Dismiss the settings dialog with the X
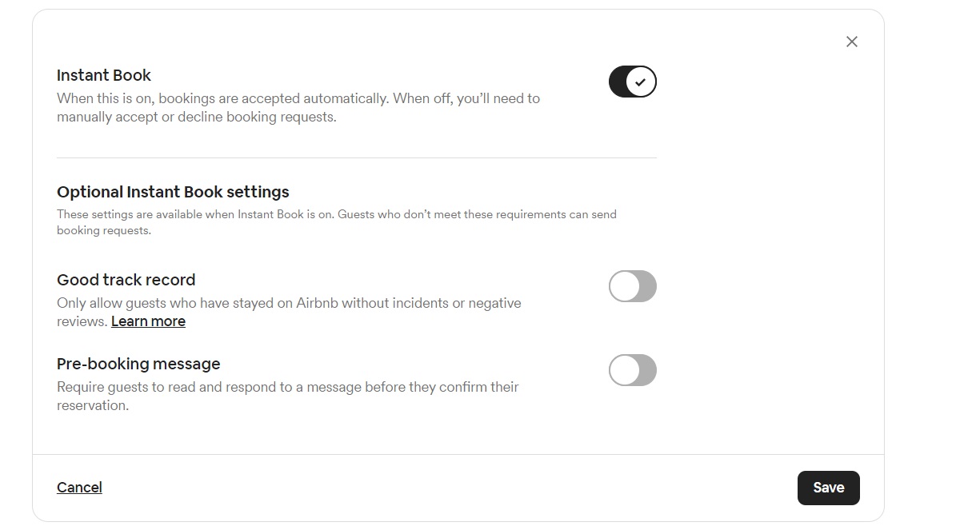Screen dimensions: 980x530 tap(851, 41)
